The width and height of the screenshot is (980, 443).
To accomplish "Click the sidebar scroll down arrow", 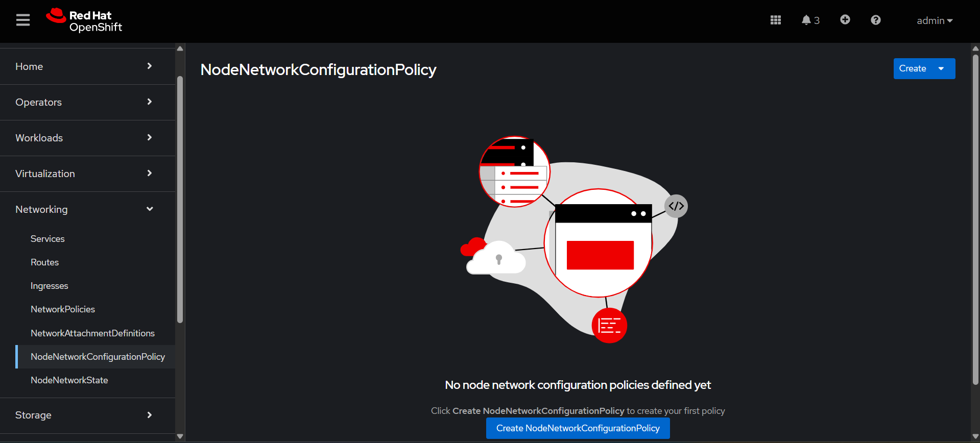I will point(180,436).
